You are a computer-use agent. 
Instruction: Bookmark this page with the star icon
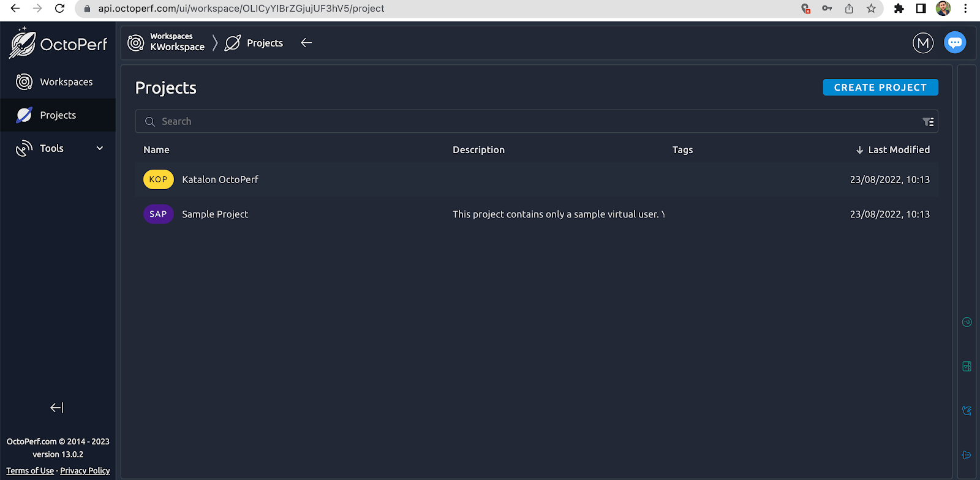[x=871, y=9]
